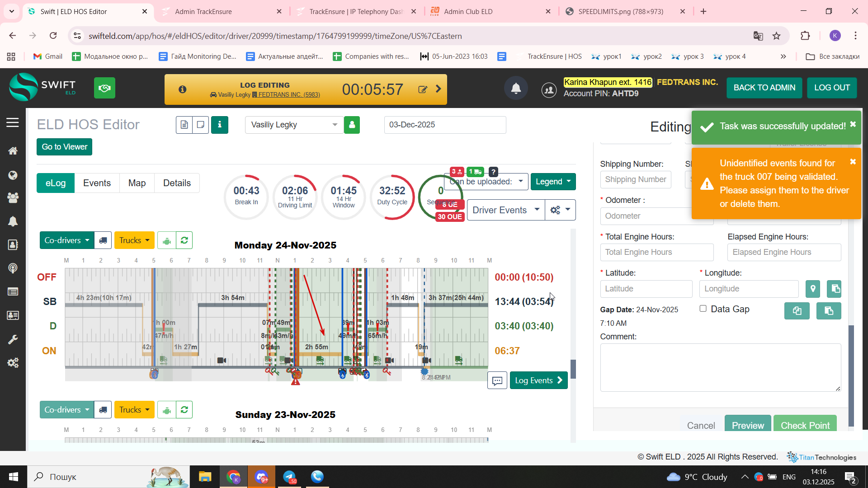Viewport: 868px width, 488px height.
Task: Click the Log Events button
Action: coord(539,380)
